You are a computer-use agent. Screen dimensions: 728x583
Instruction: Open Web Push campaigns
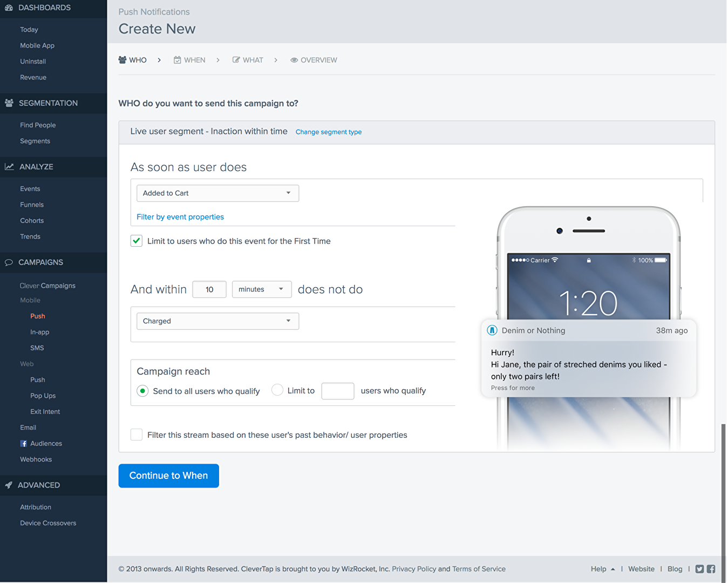(x=38, y=380)
